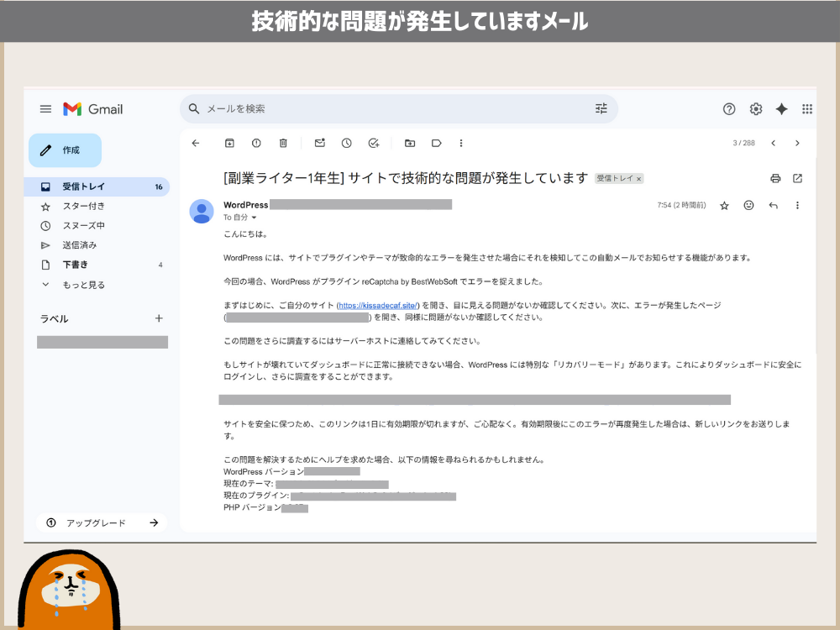Open search options filter icon
This screenshot has height=630, width=840.
point(601,108)
